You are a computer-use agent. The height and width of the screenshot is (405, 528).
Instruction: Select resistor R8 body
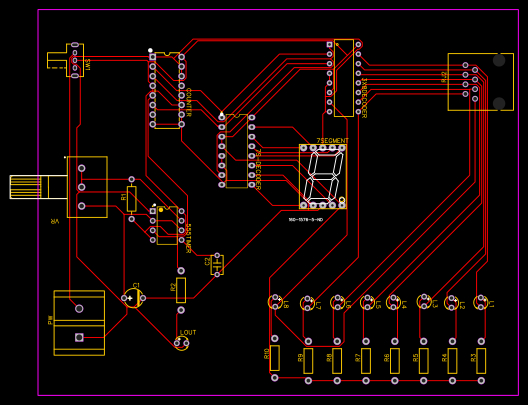(x=337, y=361)
